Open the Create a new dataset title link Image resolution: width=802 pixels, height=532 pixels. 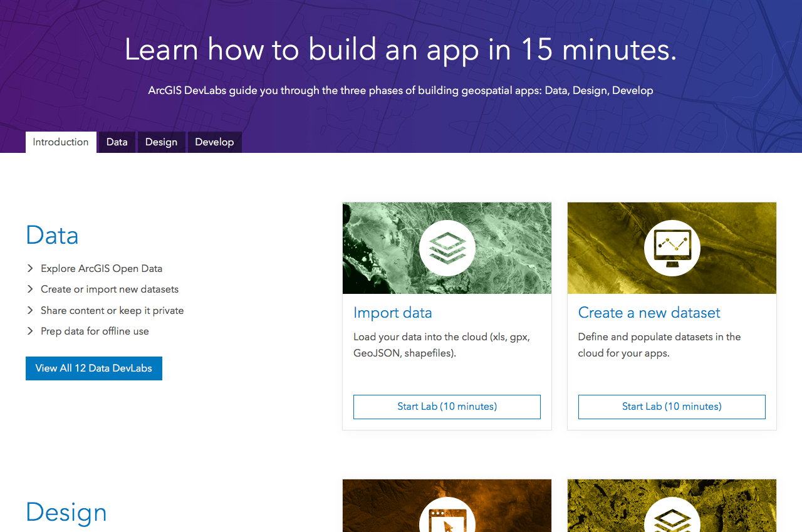(x=649, y=313)
